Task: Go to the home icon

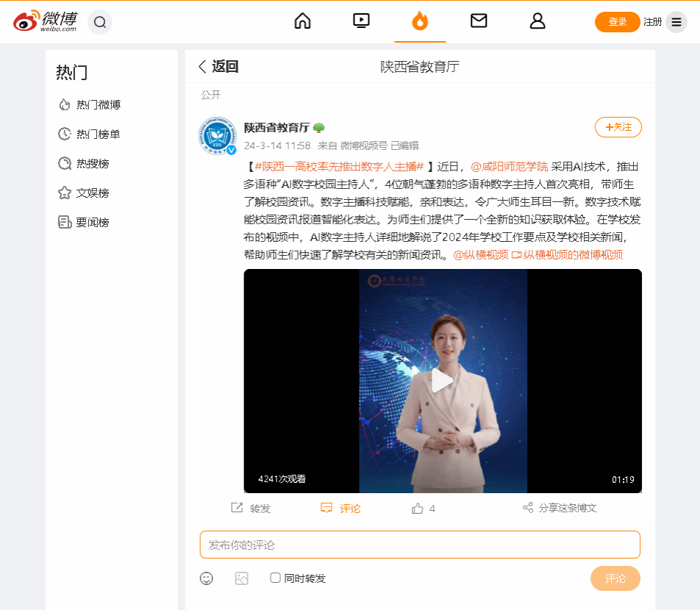Action: click(x=302, y=21)
